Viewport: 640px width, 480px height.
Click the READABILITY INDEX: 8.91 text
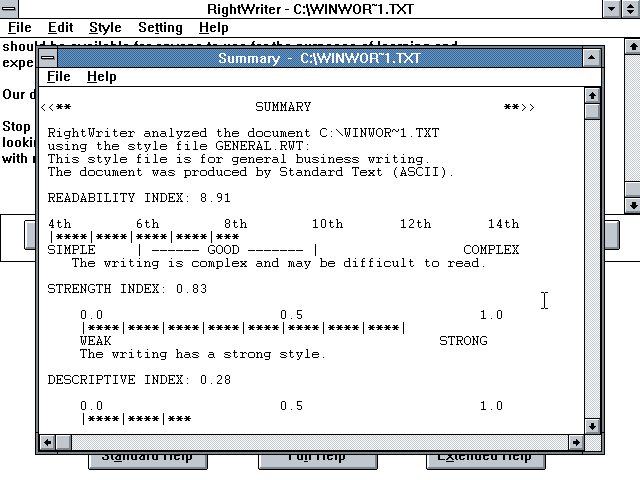click(139, 198)
